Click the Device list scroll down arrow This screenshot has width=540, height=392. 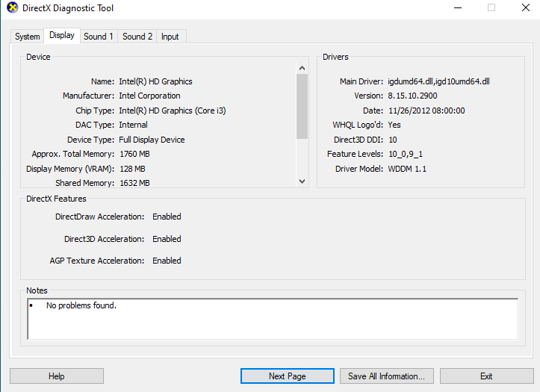click(302, 181)
